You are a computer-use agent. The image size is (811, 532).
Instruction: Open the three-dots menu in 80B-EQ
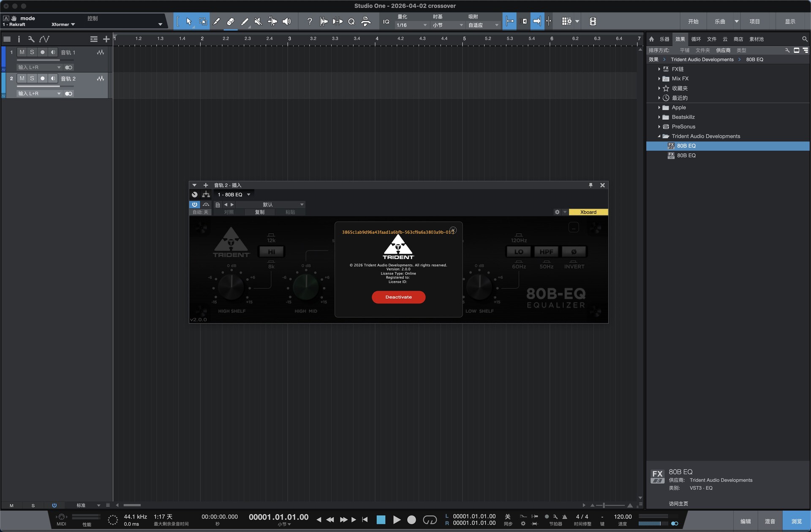click(x=574, y=228)
